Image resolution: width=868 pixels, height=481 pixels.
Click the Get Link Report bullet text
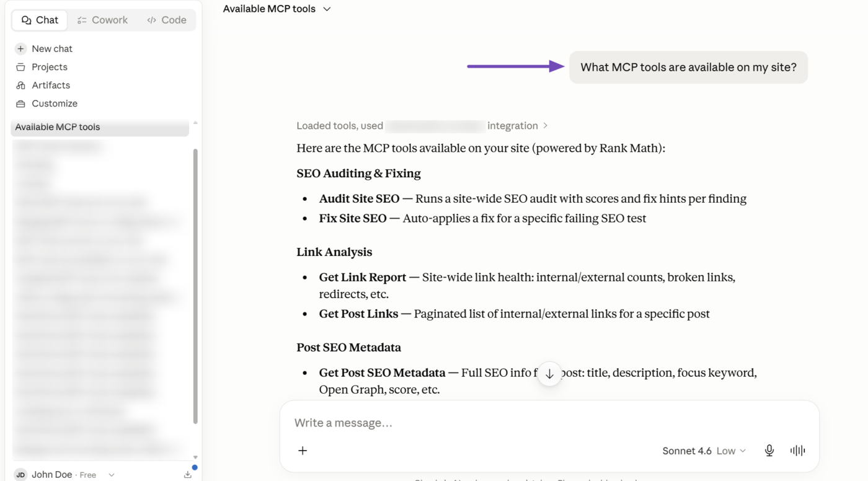(x=527, y=286)
